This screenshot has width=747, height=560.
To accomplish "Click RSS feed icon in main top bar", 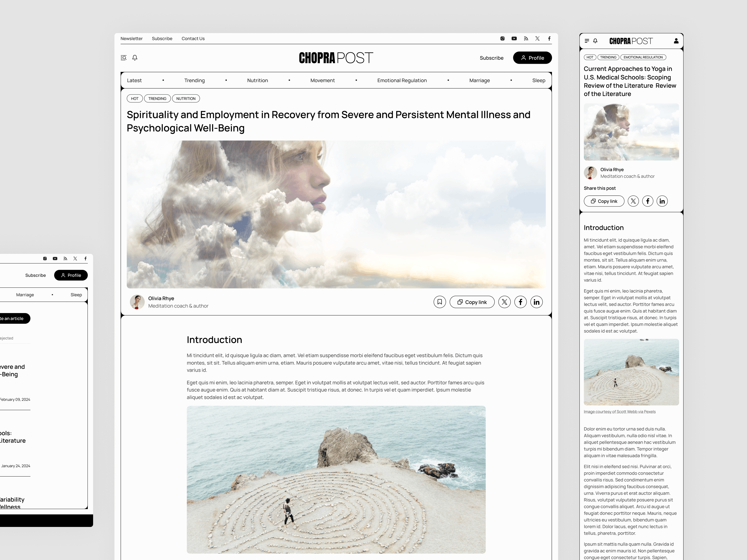I will click(x=526, y=38).
